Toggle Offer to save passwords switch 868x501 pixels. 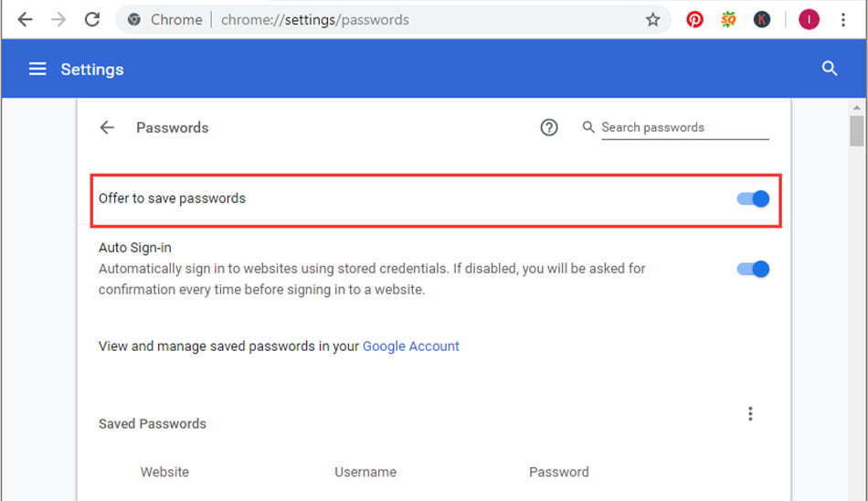(x=753, y=198)
